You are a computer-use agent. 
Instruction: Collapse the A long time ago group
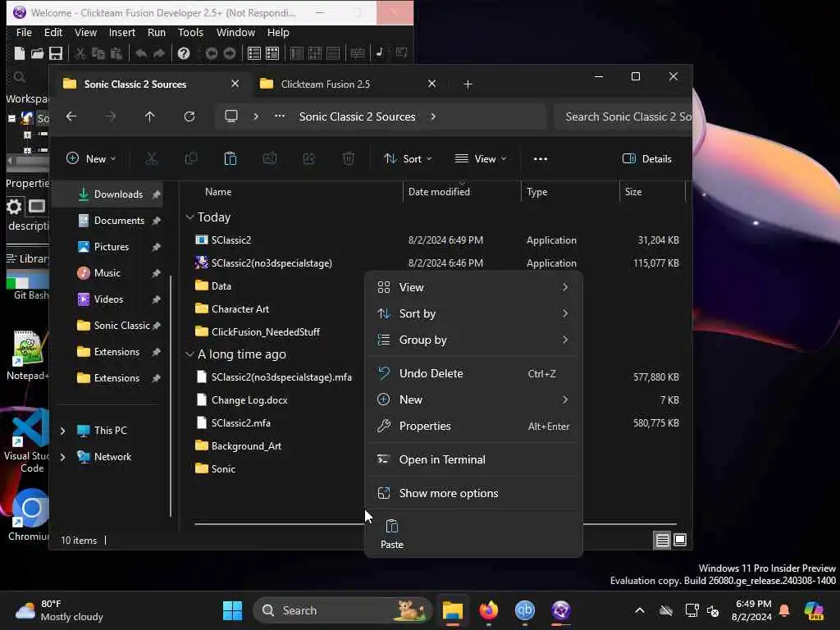189,354
